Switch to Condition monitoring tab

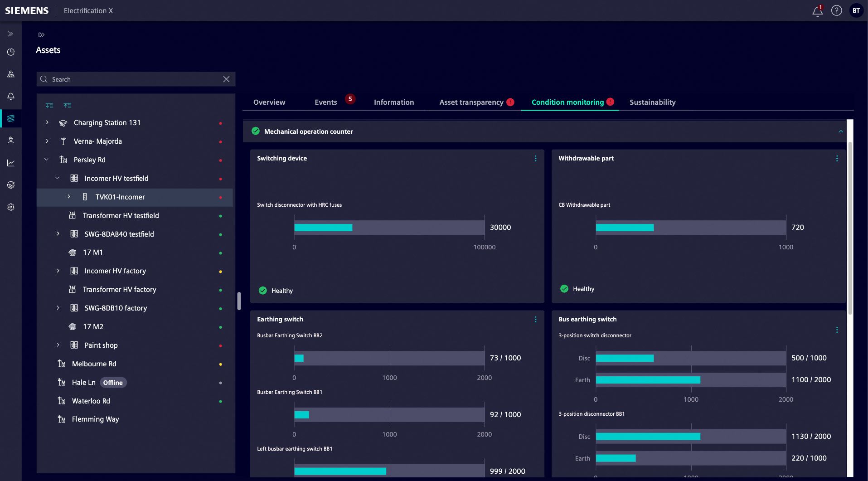pyautogui.click(x=567, y=102)
